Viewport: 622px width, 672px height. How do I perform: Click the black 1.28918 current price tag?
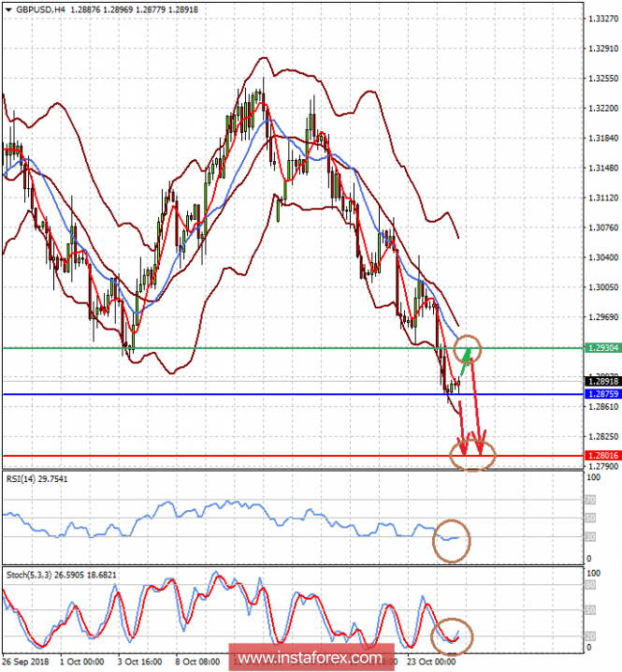603,382
